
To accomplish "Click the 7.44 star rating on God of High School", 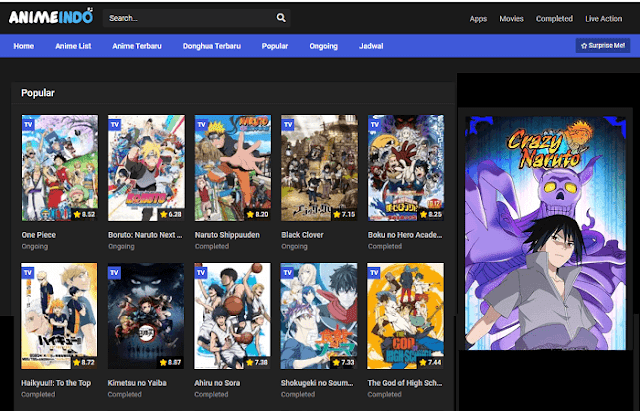I will point(430,362).
